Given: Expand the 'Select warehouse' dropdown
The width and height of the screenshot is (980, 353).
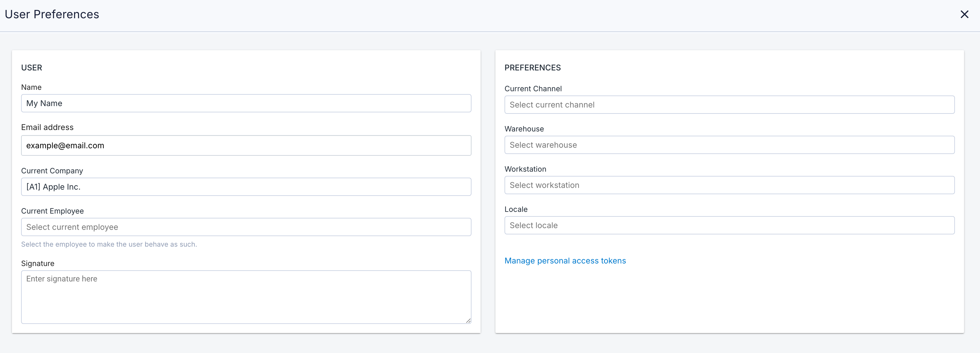Looking at the screenshot, I should 729,145.
